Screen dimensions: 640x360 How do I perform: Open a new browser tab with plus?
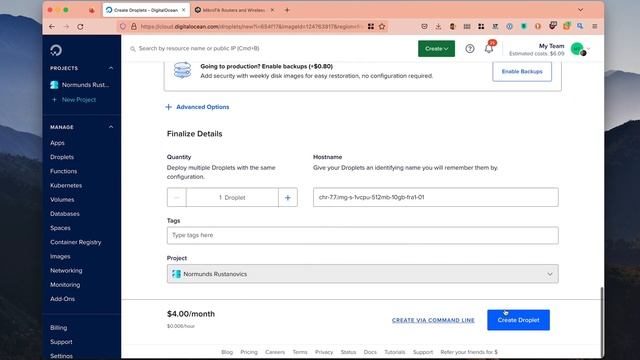[287, 10]
